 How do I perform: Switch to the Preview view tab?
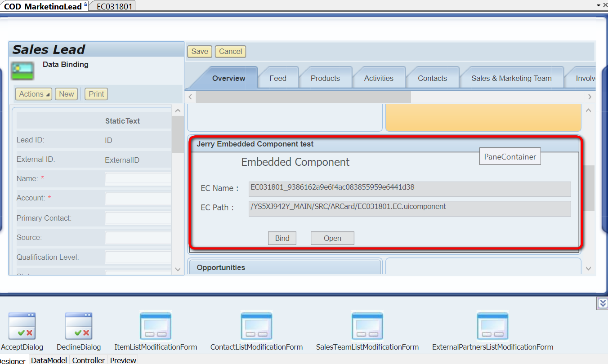click(123, 360)
